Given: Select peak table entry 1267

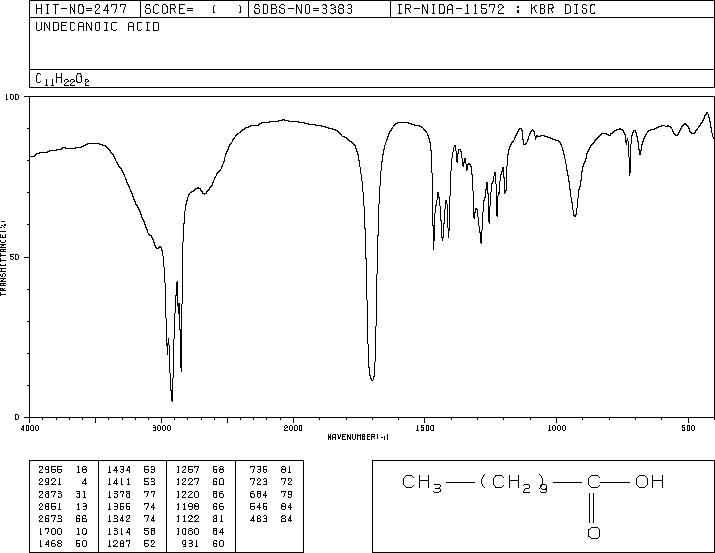Looking at the screenshot, I should (x=200, y=469).
